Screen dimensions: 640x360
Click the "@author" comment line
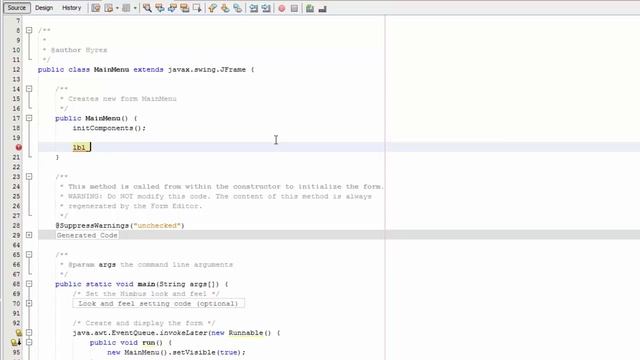(x=75, y=50)
